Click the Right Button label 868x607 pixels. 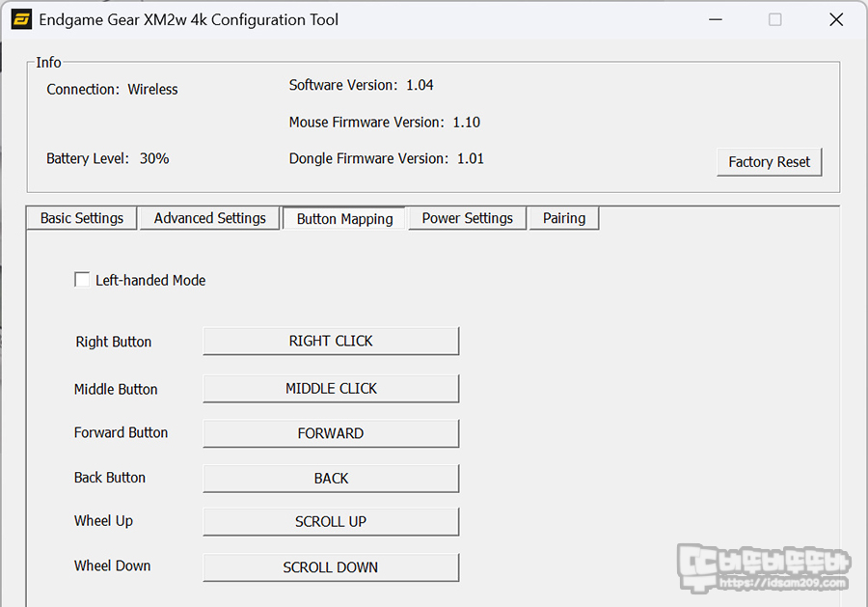click(x=114, y=342)
